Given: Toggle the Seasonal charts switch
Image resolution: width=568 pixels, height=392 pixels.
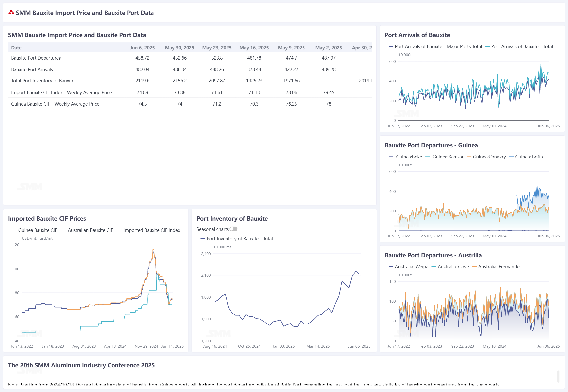Looking at the screenshot, I should [233, 229].
